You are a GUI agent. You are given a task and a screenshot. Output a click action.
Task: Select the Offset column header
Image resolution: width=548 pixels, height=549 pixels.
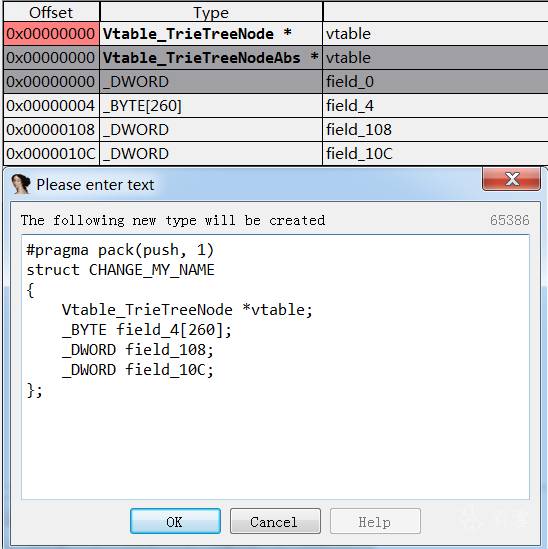(51, 12)
